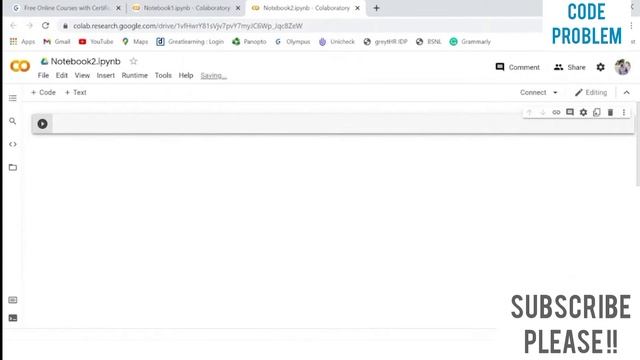Go back in browser history

(13, 26)
